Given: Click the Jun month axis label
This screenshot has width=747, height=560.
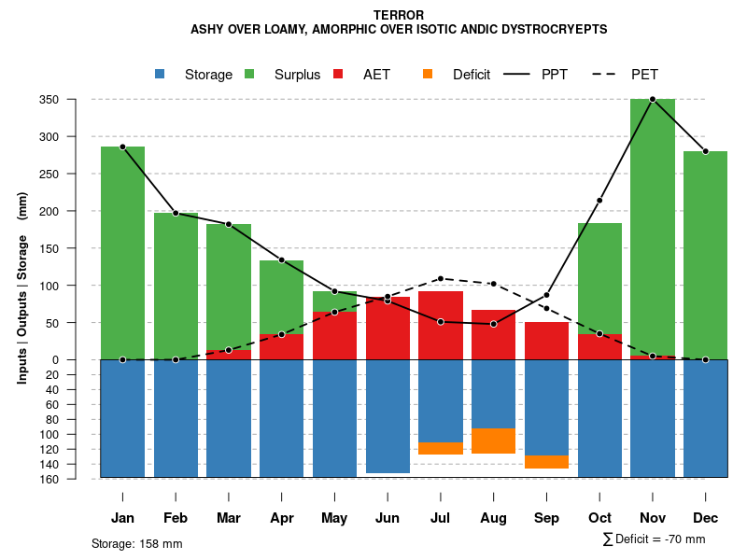Looking at the screenshot, I should [x=388, y=518].
